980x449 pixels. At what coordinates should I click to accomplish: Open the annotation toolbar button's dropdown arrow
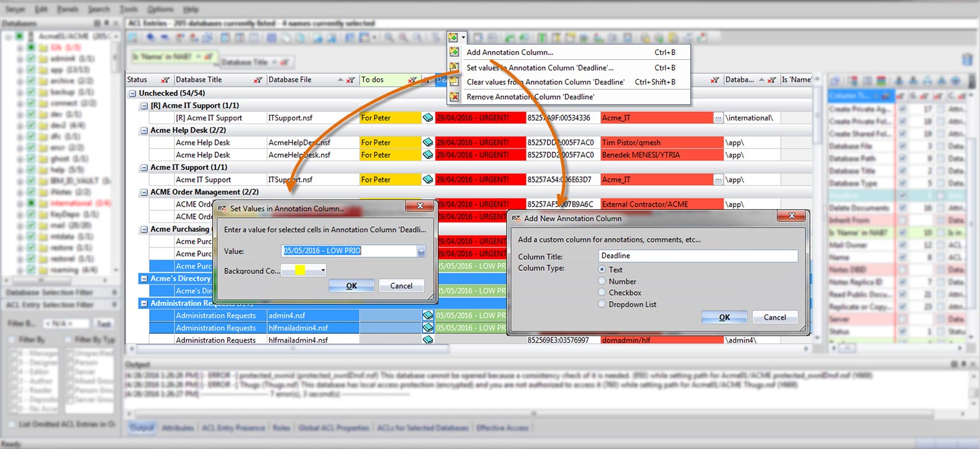(463, 38)
